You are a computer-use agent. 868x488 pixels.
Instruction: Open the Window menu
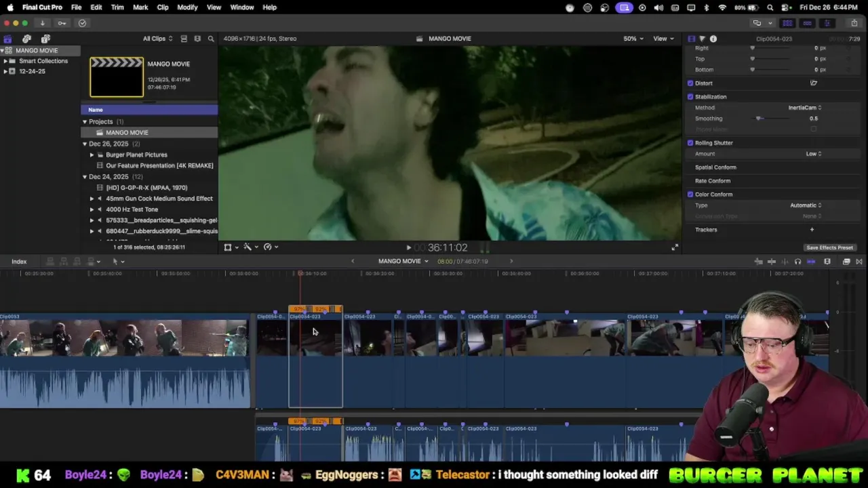coord(242,7)
